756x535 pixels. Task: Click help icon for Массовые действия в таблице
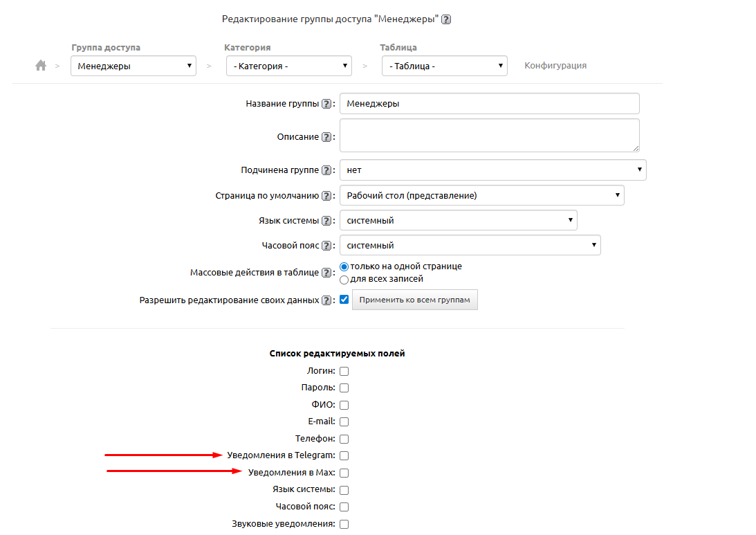coord(326,273)
